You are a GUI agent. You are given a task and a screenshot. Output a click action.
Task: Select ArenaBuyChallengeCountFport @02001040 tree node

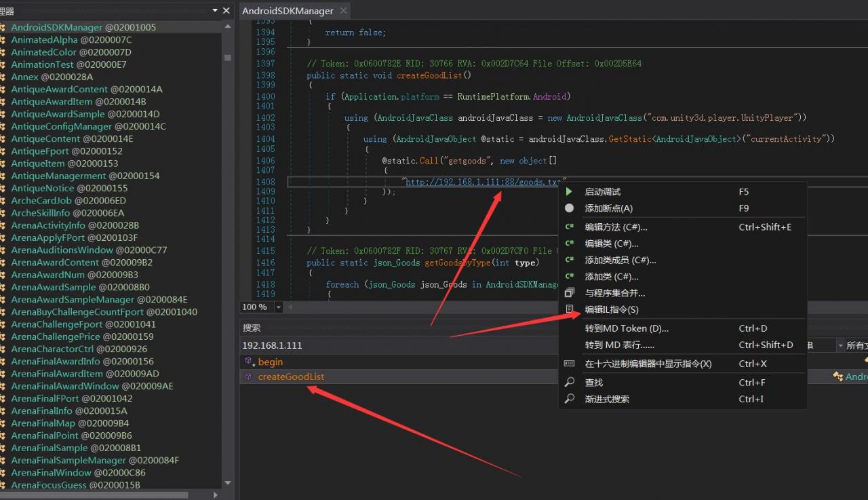pos(104,312)
